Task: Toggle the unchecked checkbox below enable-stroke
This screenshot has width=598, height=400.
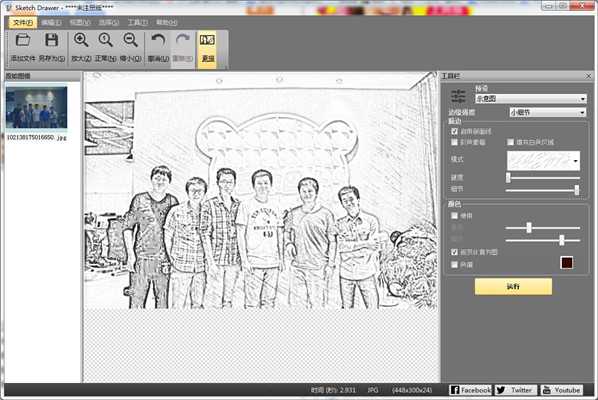Action: click(454, 142)
